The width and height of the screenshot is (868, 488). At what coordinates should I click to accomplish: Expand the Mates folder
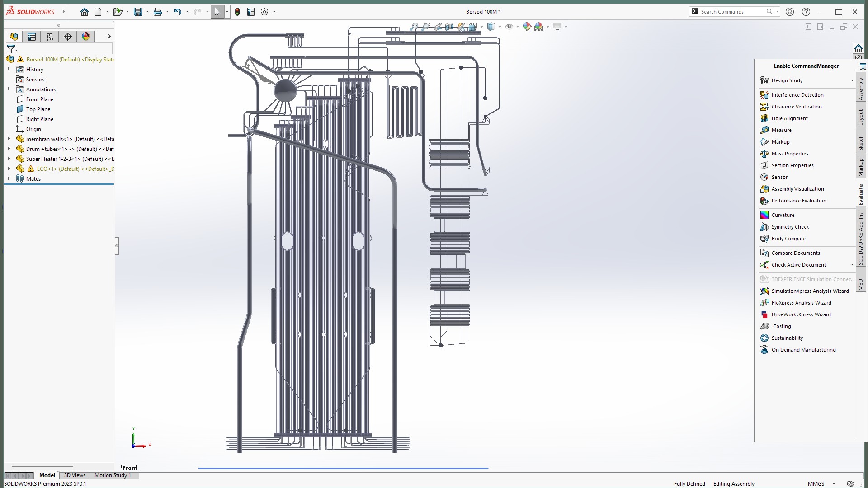[x=9, y=179]
